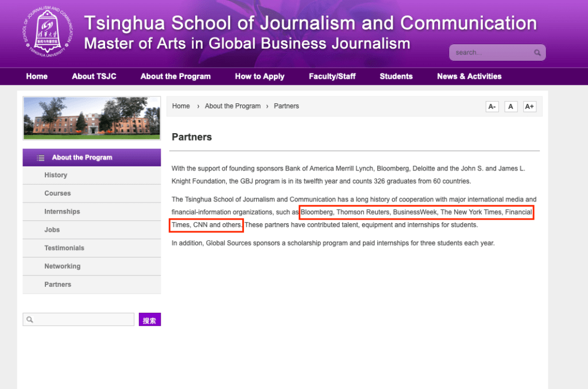
Task: Click the Home breadcrumb link
Action: click(x=181, y=106)
